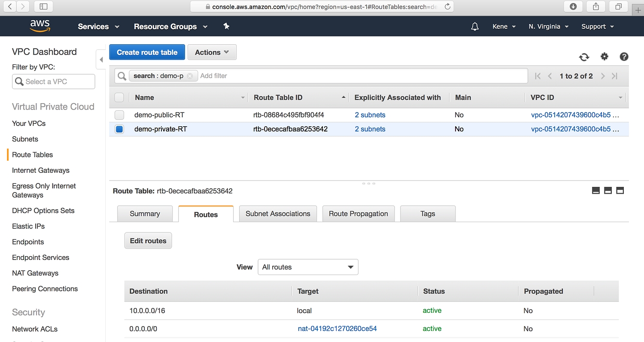Viewport: 644px width, 342px height.
Task: Open the N. Virginia region dropdown
Action: pos(548,27)
